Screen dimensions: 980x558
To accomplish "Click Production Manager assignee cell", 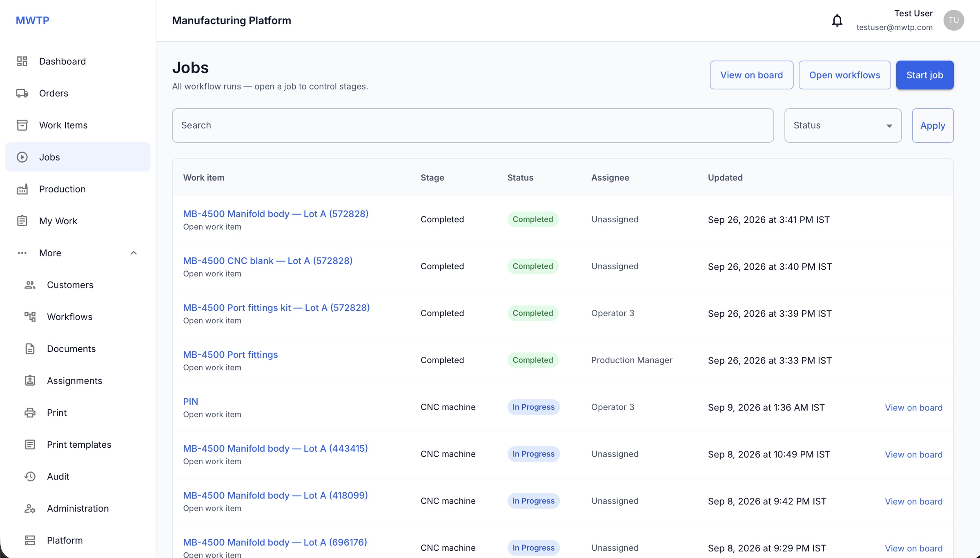I will (632, 360).
